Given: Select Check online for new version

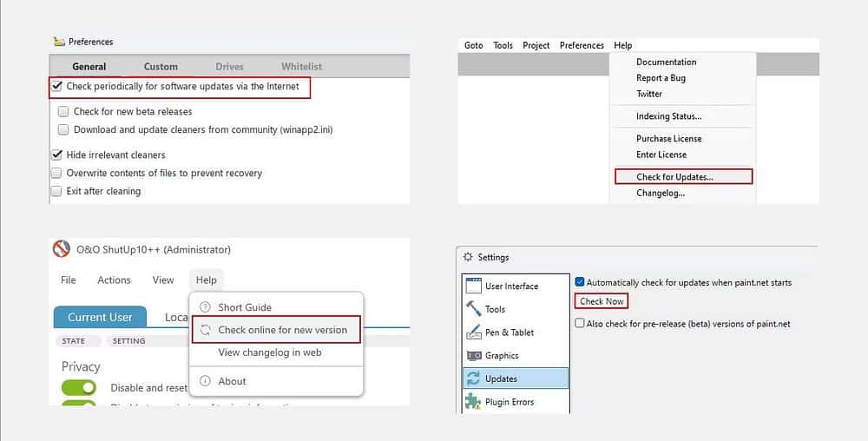Looking at the screenshot, I should (x=276, y=330).
